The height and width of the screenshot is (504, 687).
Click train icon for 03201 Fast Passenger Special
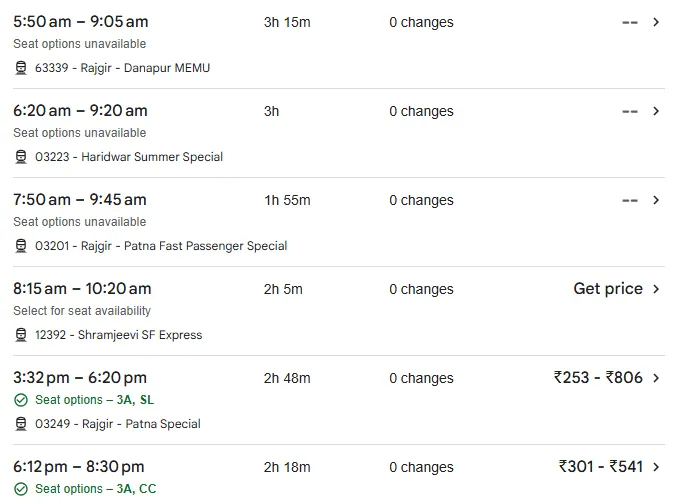coord(21,246)
